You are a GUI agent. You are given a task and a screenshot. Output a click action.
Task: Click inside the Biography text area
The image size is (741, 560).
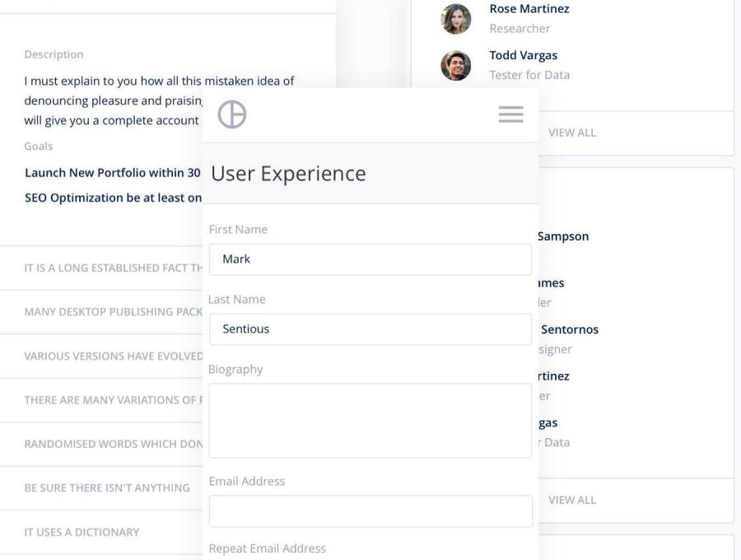point(370,421)
